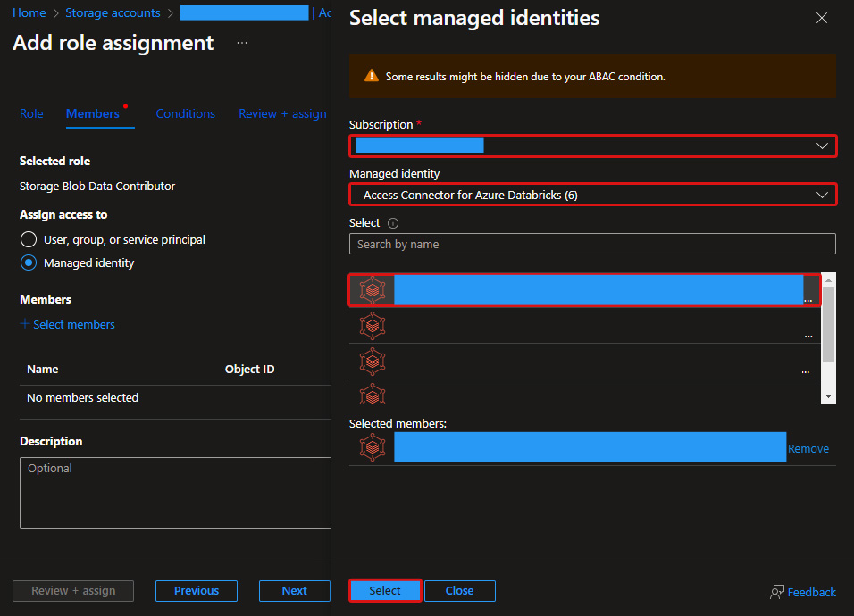Select the Managed identity radio button
The height and width of the screenshot is (616, 854).
(29, 262)
